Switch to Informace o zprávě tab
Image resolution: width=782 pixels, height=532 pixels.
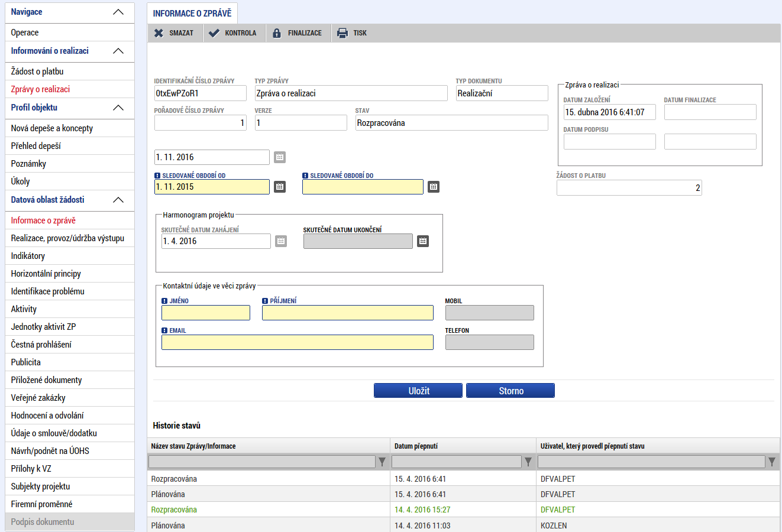pos(192,13)
